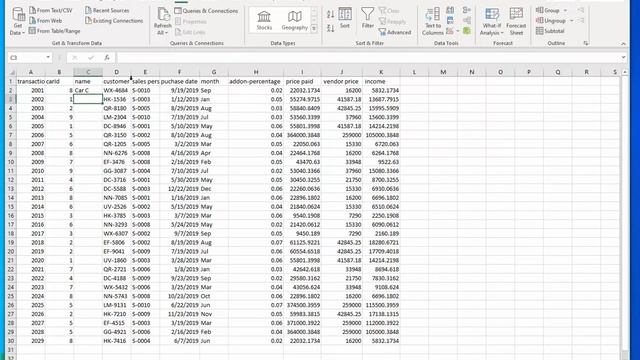The width and height of the screenshot is (640, 360).
Task: Select the empty active cell C3
Action: point(88,99)
